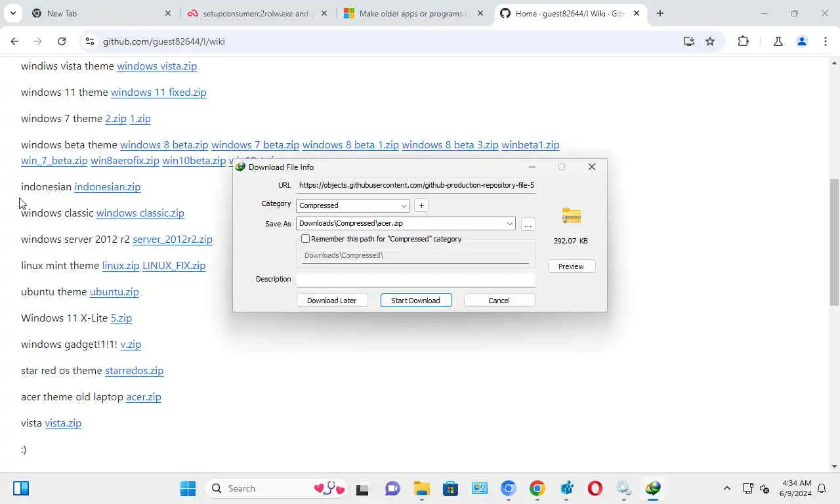The width and height of the screenshot is (840, 504).
Task: Open windows vista.zip link
Action: click(x=157, y=66)
